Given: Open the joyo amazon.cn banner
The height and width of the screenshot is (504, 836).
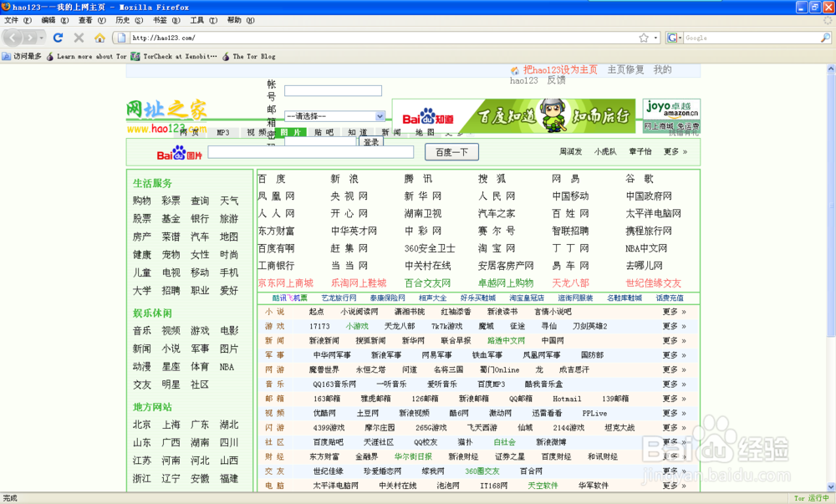Looking at the screenshot, I should [671, 115].
